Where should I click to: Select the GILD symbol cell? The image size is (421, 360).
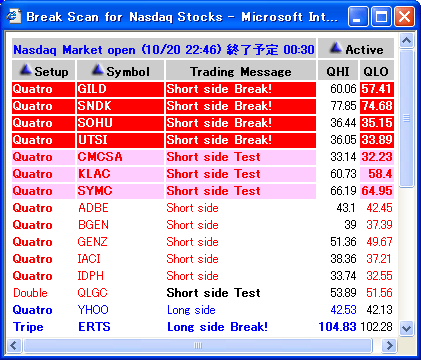click(120, 89)
